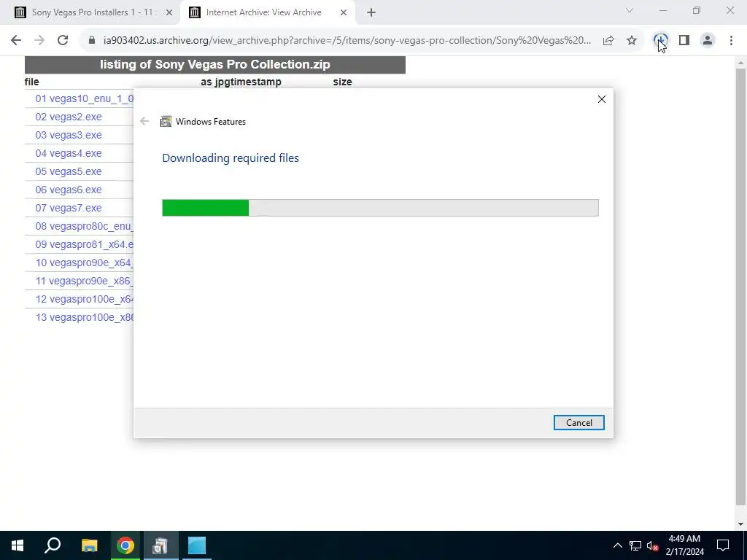The width and height of the screenshot is (747, 560).
Task: Click the browser back arrow
Action: click(16, 41)
